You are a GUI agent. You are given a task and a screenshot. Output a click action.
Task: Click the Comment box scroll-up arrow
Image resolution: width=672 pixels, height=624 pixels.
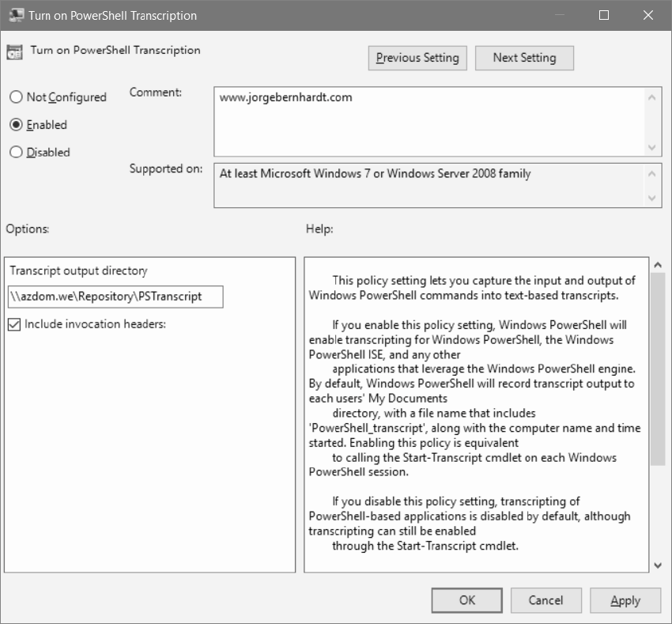coord(651,96)
